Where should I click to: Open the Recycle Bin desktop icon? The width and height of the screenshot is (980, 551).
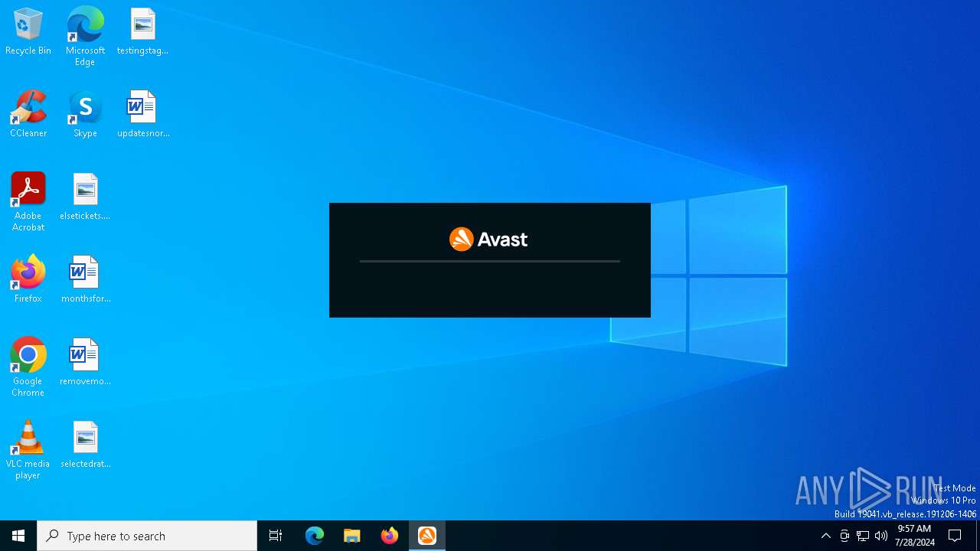[28, 31]
